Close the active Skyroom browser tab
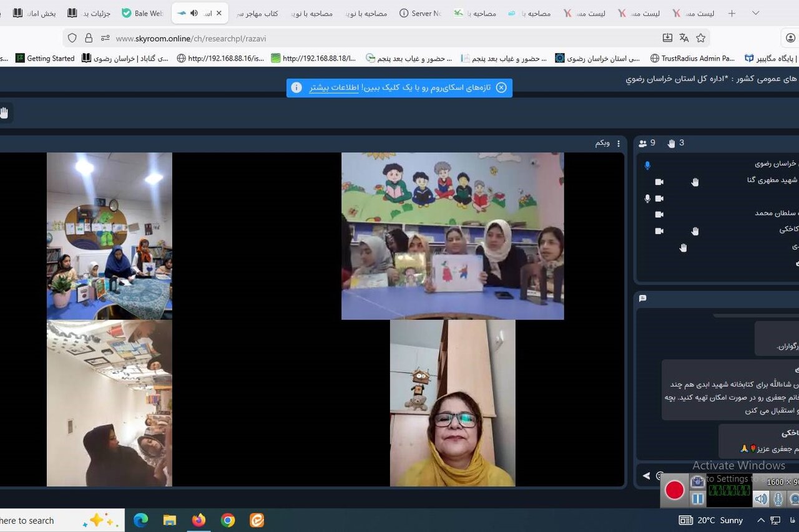The width and height of the screenshot is (799, 532). tap(218, 13)
